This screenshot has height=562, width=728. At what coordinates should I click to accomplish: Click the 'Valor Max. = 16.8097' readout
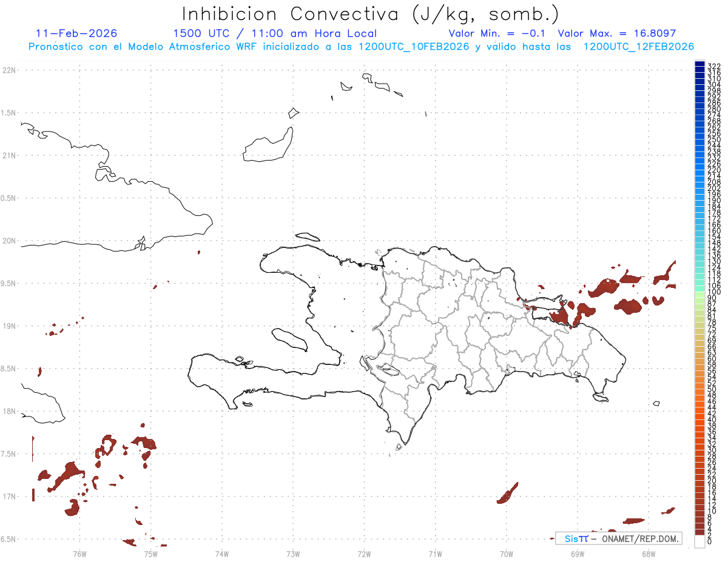coord(617,33)
